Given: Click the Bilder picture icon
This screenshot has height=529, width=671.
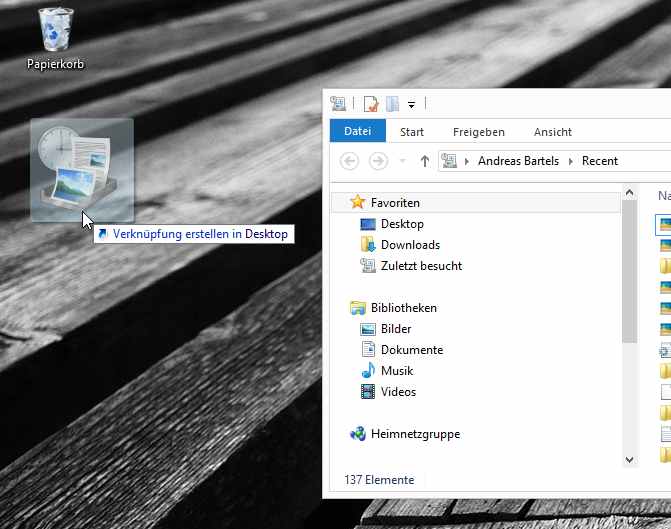Looking at the screenshot, I should 368,329.
